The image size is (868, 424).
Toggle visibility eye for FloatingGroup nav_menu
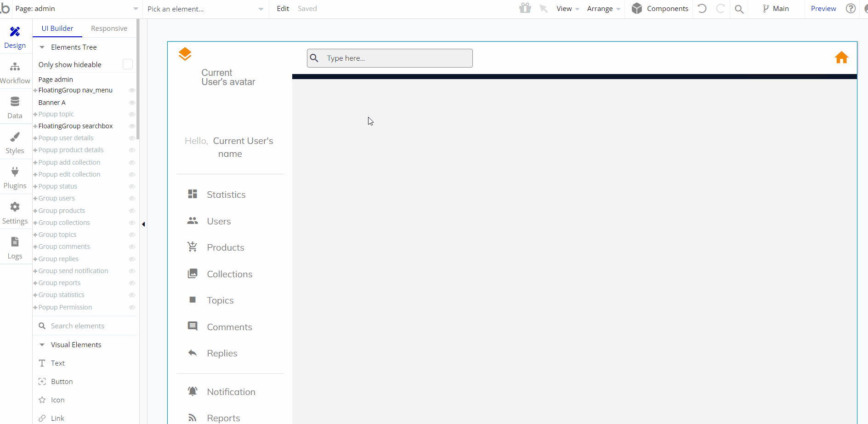coord(132,90)
